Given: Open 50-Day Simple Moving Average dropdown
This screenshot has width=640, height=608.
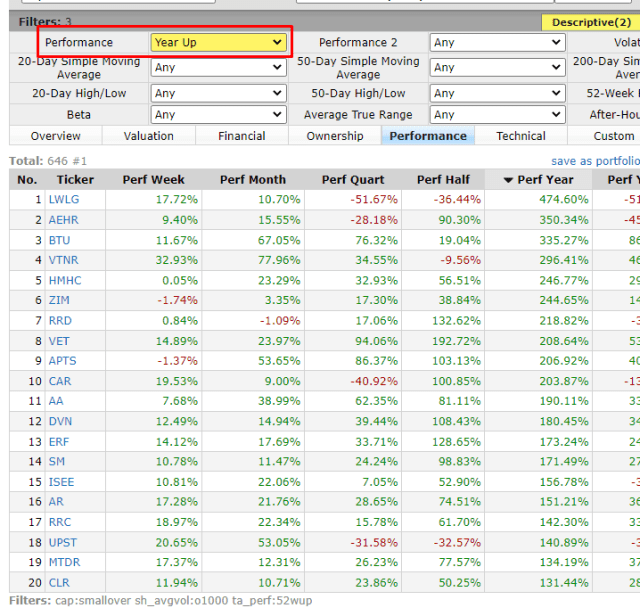Looking at the screenshot, I should tap(497, 67).
